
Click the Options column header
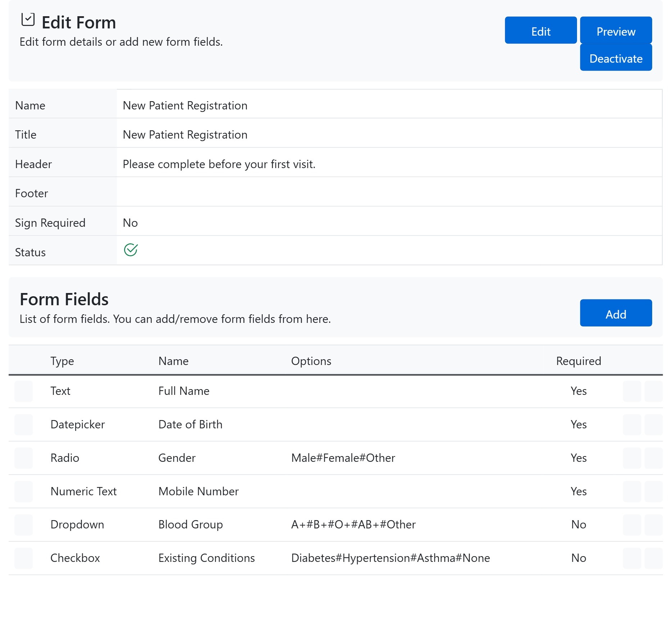[311, 361]
